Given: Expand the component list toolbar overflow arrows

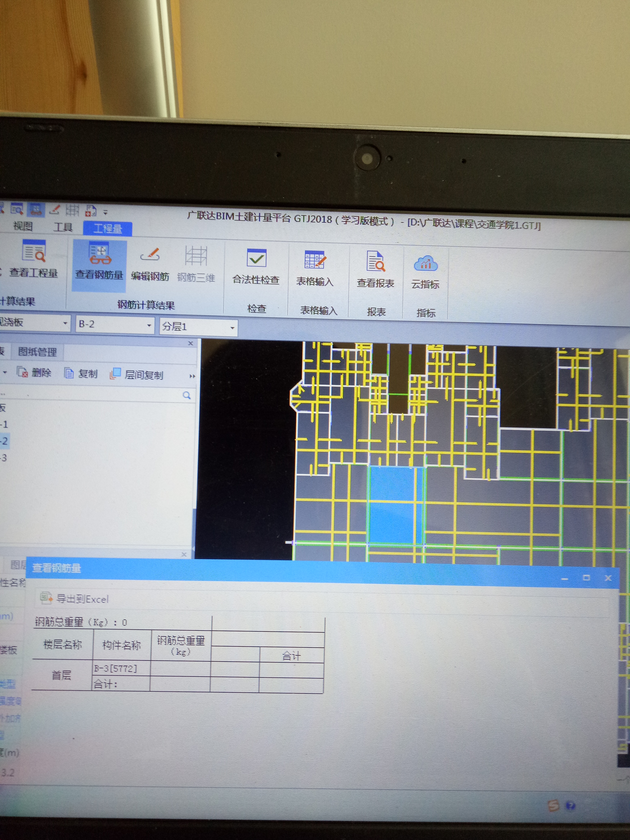Looking at the screenshot, I should coord(192,376).
